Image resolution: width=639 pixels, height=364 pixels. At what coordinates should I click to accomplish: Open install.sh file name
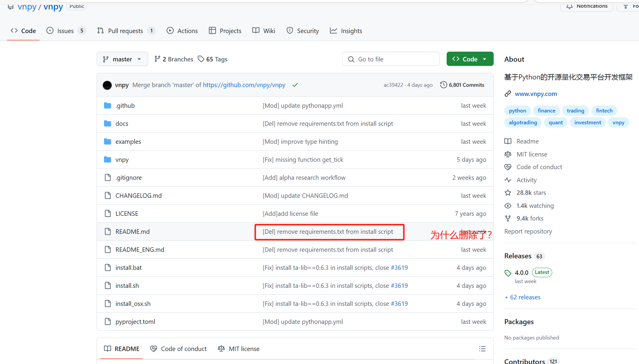point(127,285)
